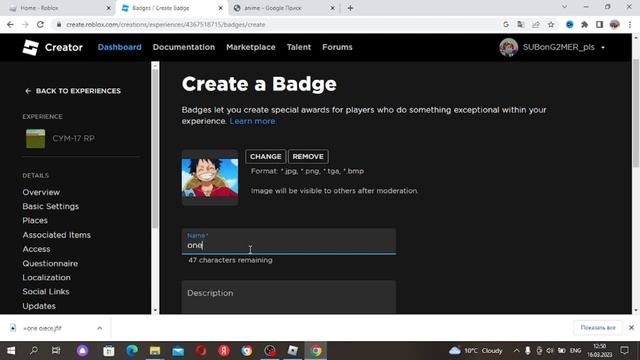Open the Chrome extensions puzzle icon

pos(584,24)
